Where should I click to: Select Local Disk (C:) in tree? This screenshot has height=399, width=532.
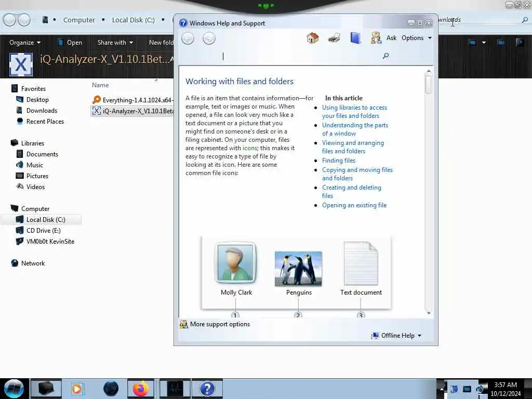(x=42, y=220)
